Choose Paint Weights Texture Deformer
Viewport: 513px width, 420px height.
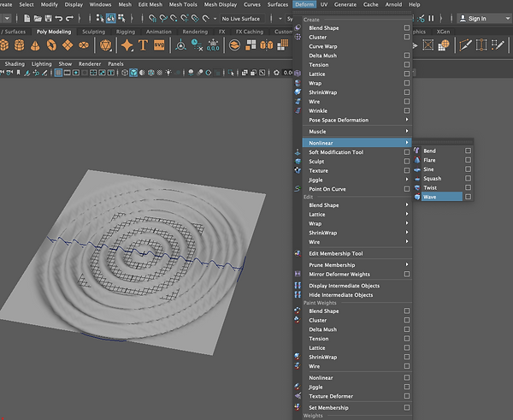331,396
